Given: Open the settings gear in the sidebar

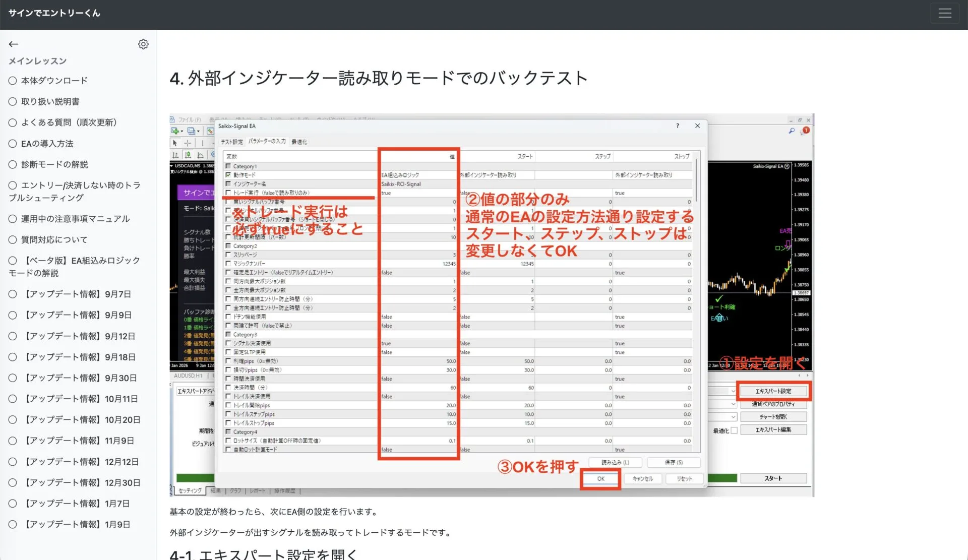Looking at the screenshot, I should pos(144,44).
